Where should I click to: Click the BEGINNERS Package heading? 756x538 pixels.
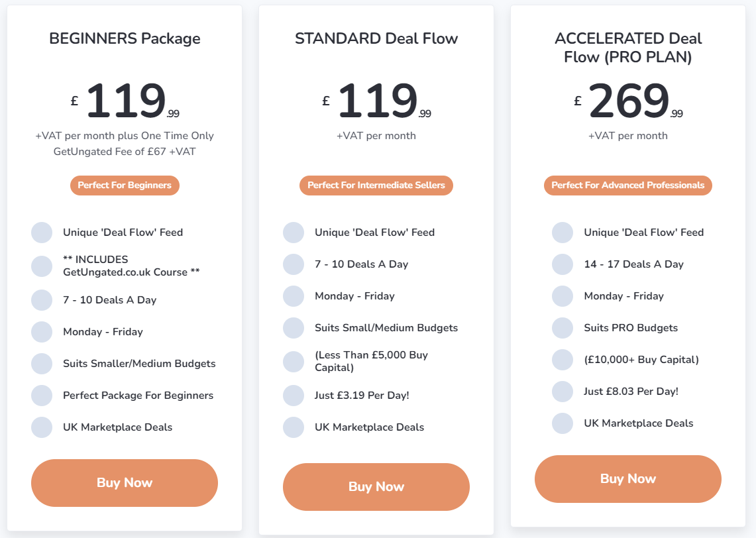tap(125, 38)
